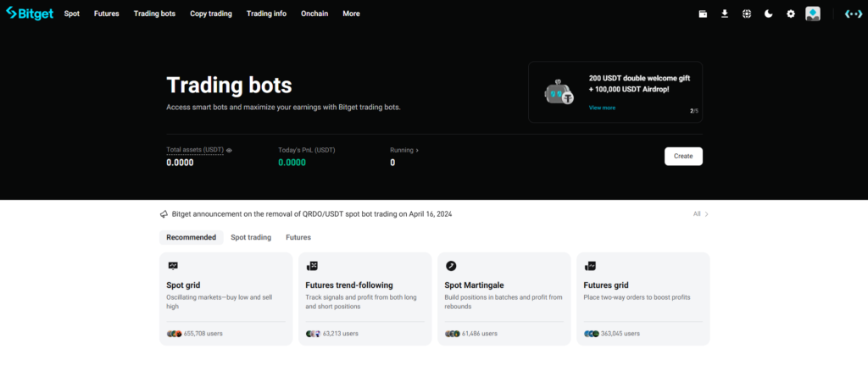Click the View more link
The image size is (868, 365).
[x=602, y=108]
